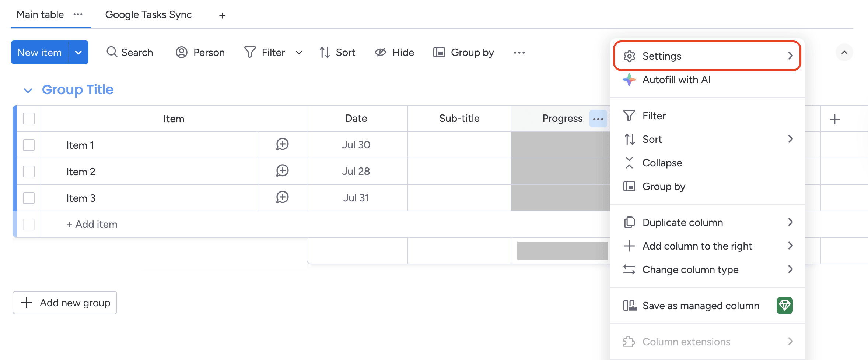
Task: Add update to Item 3
Action: pyautogui.click(x=283, y=197)
